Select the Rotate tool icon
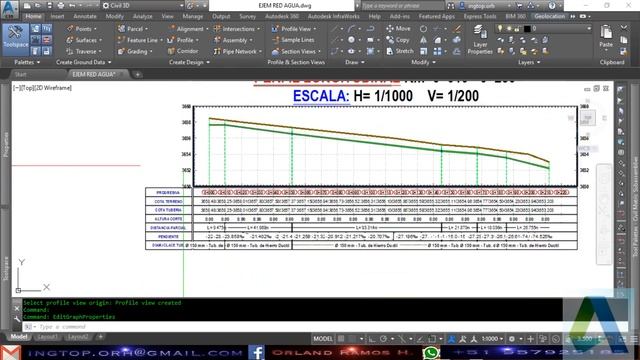This screenshot has width=640, height=360. point(424,29)
